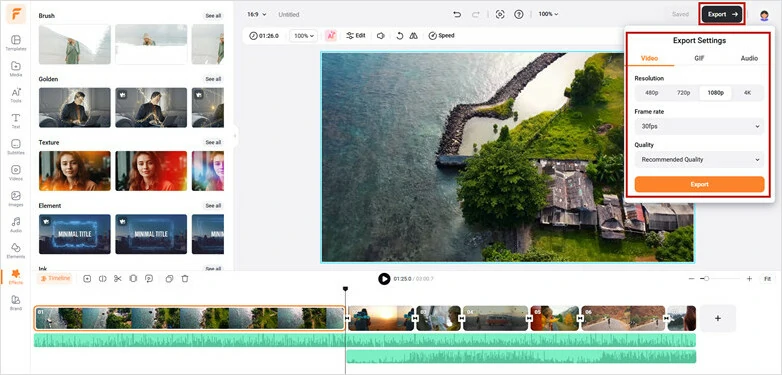Image resolution: width=782 pixels, height=375 pixels.
Task: Click the redo arrow icon
Action: pyautogui.click(x=476, y=14)
